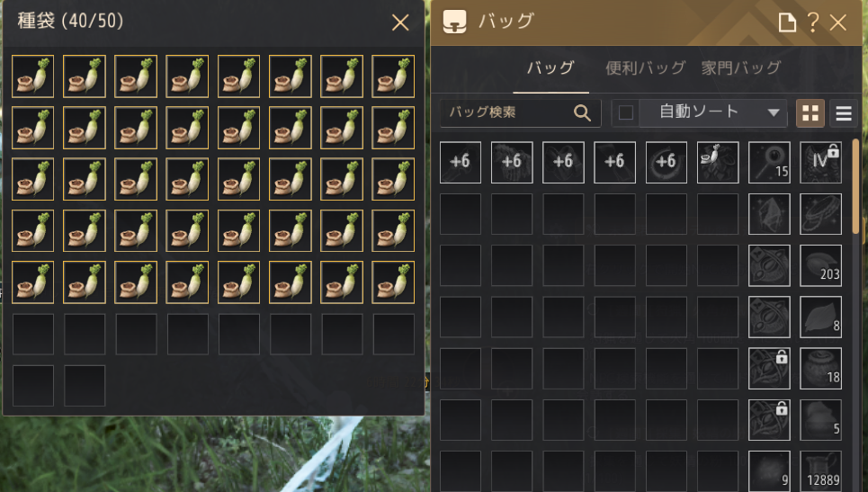Expand the 自動ソート dropdown arrow
The width and height of the screenshot is (868, 492).
click(774, 113)
